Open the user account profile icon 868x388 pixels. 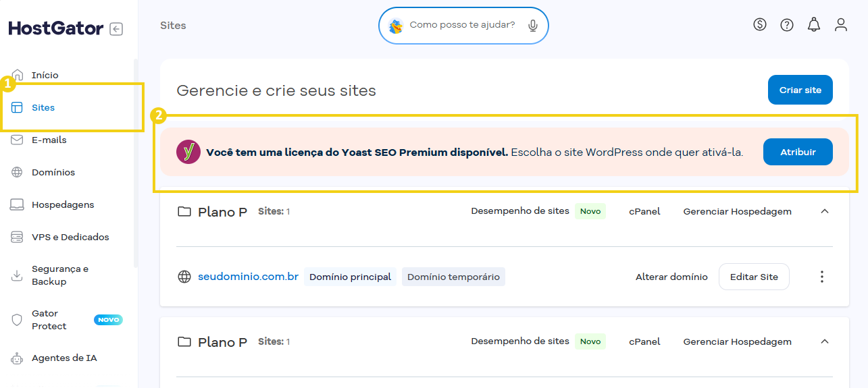(841, 25)
